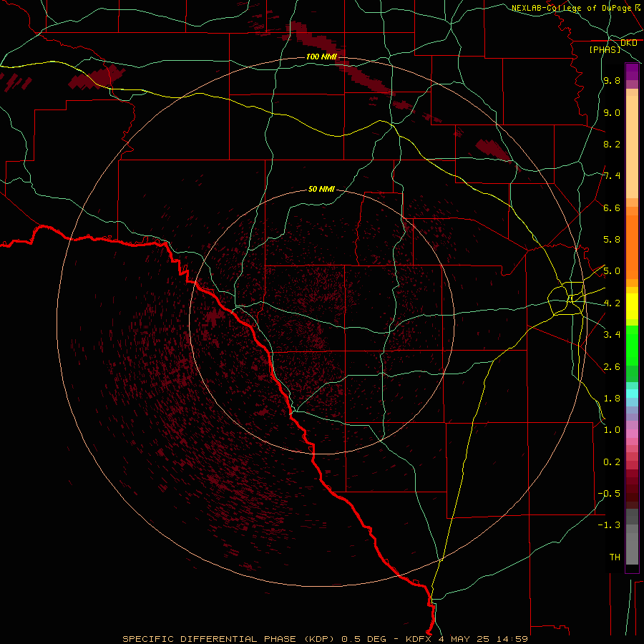The height and width of the screenshot is (644, 644).
Task: Pick the yellow segment of the color bar
Action: (x=632, y=306)
